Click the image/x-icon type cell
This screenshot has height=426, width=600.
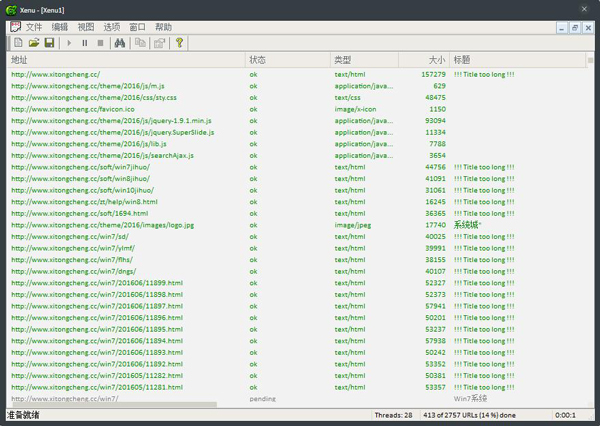click(355, 109)
